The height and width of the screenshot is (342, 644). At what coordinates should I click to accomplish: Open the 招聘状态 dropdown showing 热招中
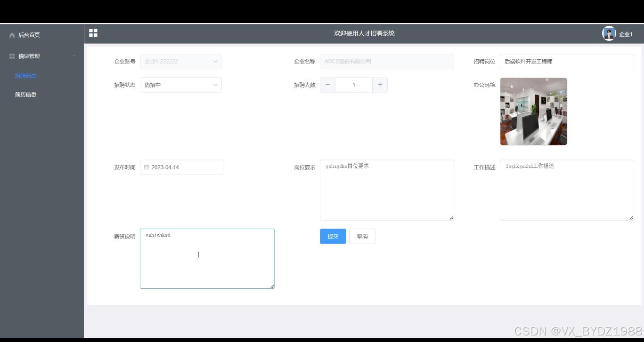[x=181, y=85]
